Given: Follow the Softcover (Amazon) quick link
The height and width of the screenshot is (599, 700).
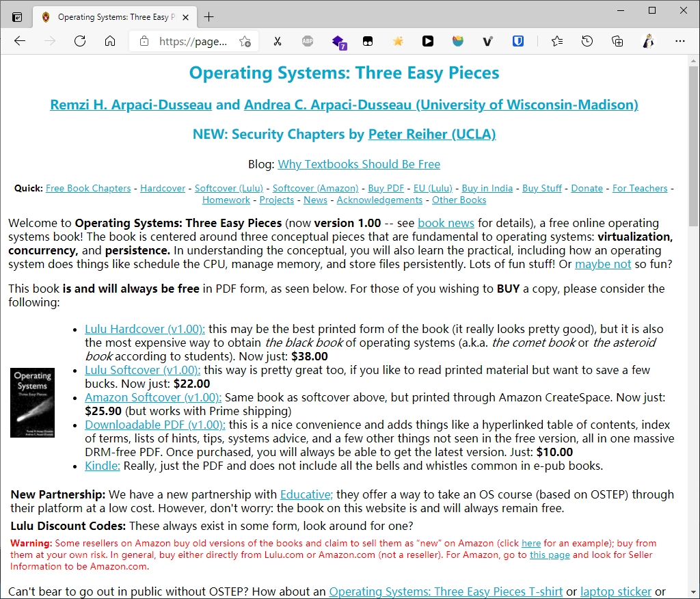Looking at the screenshot, I should (315, 188).
